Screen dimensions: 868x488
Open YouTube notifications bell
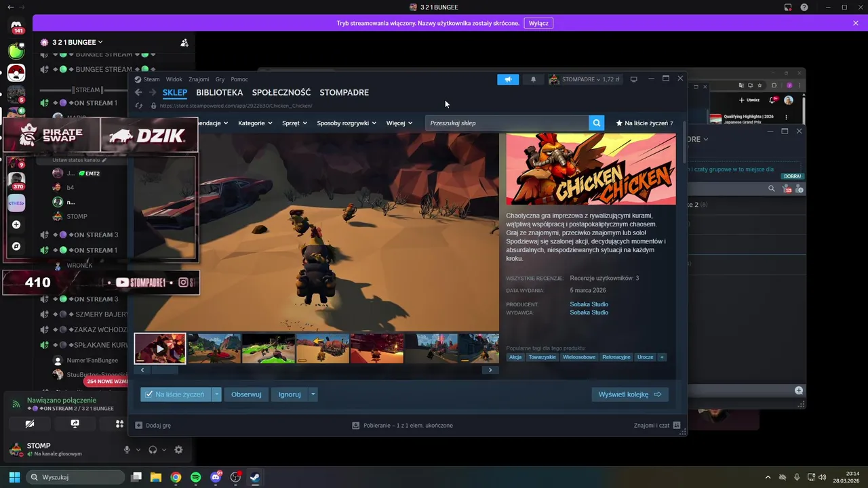tap(774, 100)
